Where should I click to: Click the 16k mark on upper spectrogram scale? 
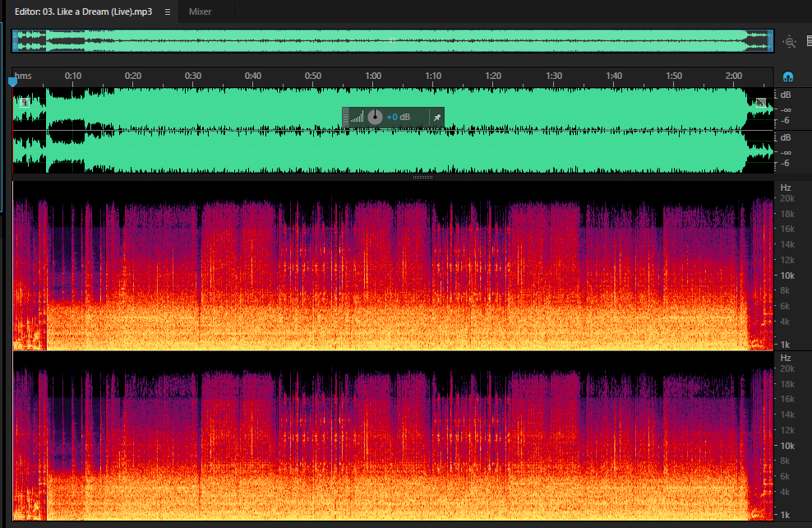787,229
